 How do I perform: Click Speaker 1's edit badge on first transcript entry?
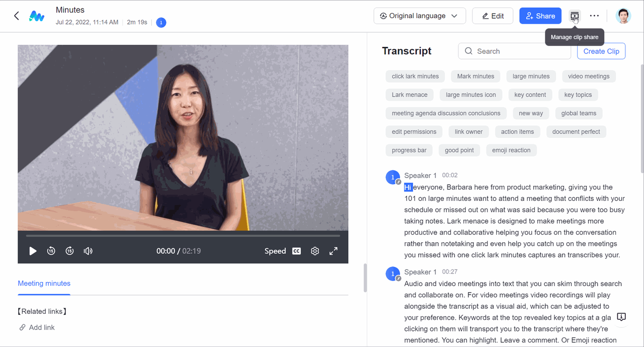(x=398, y=181)
